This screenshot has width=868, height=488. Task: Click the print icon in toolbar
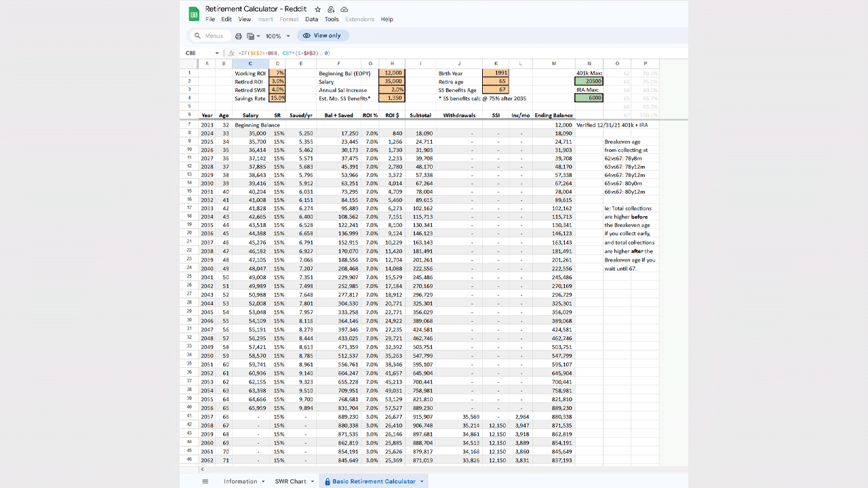[238, 36]
